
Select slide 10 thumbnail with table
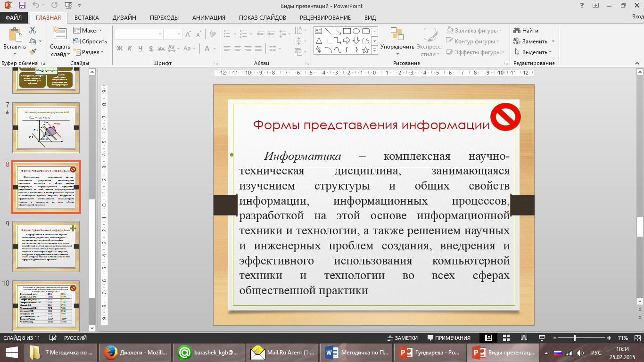46,305
